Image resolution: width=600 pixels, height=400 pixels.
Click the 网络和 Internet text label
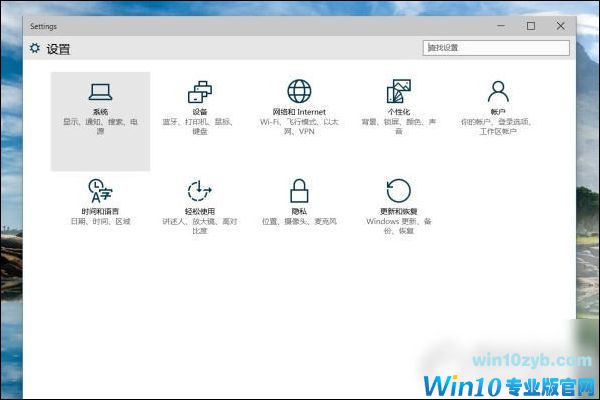click(299, 112)
